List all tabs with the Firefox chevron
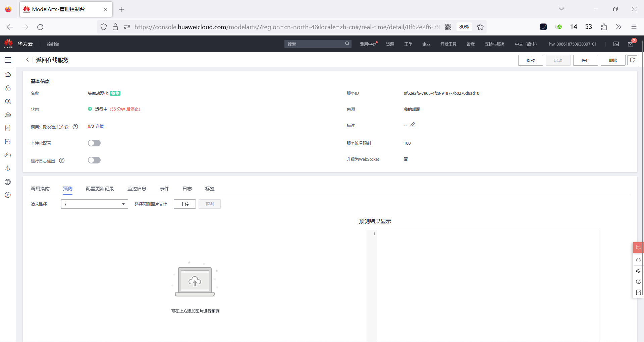Viewport: 644px width, 342px height. [561, 9]
